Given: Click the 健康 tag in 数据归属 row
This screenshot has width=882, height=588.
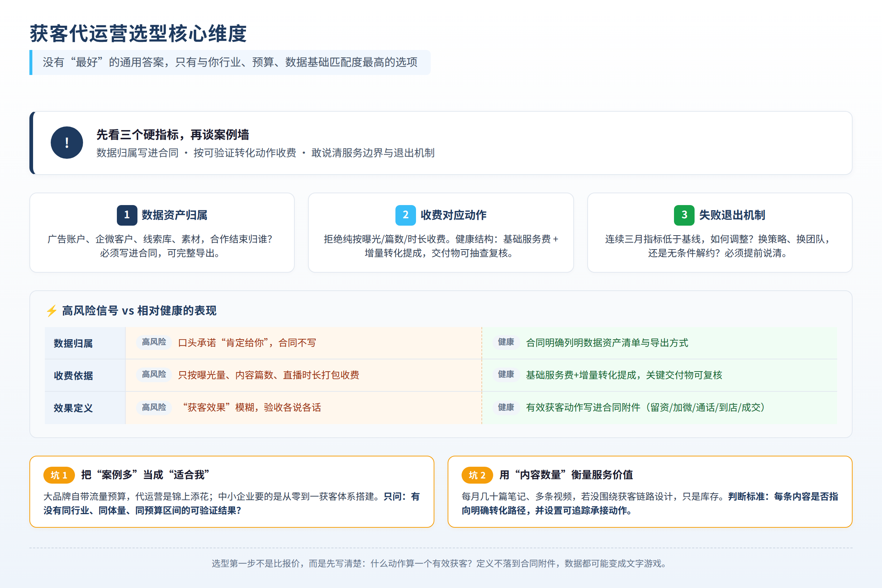Looking at the screenshot, I should point(506,342).
